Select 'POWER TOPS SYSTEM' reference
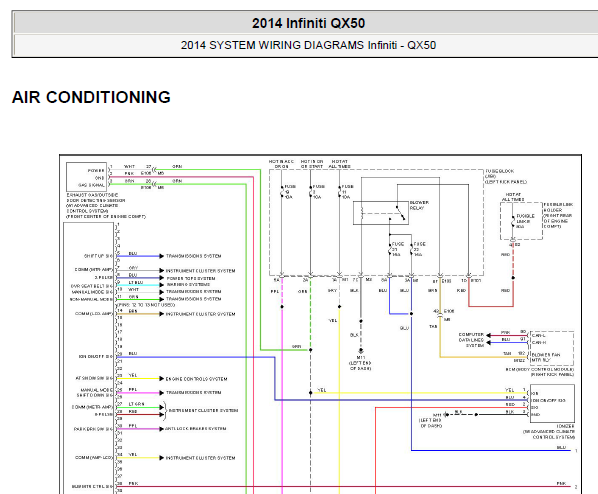Viewport: 598px width, 494px height. (191, 278)
